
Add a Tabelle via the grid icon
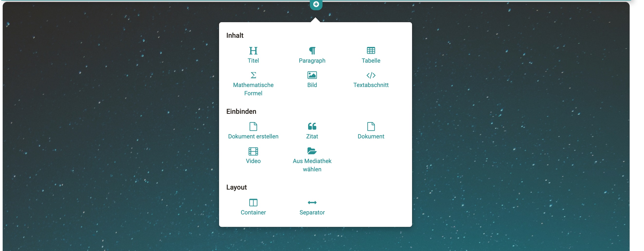click(x=370, y=51)
